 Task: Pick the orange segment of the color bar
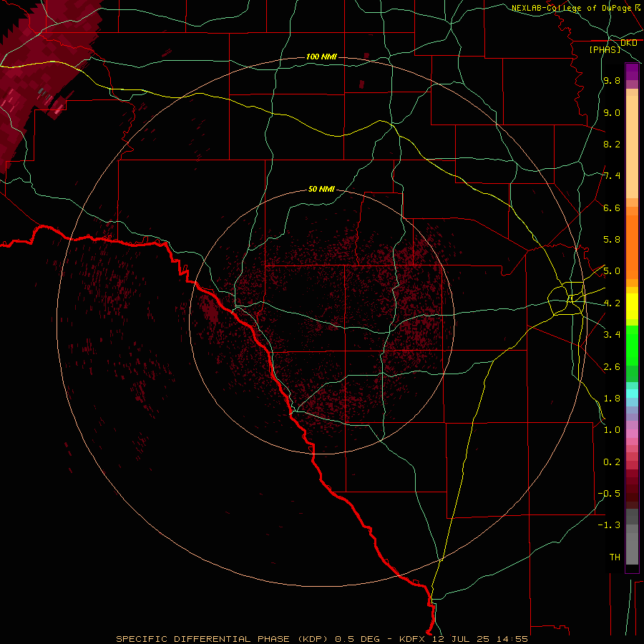point(632,248)
